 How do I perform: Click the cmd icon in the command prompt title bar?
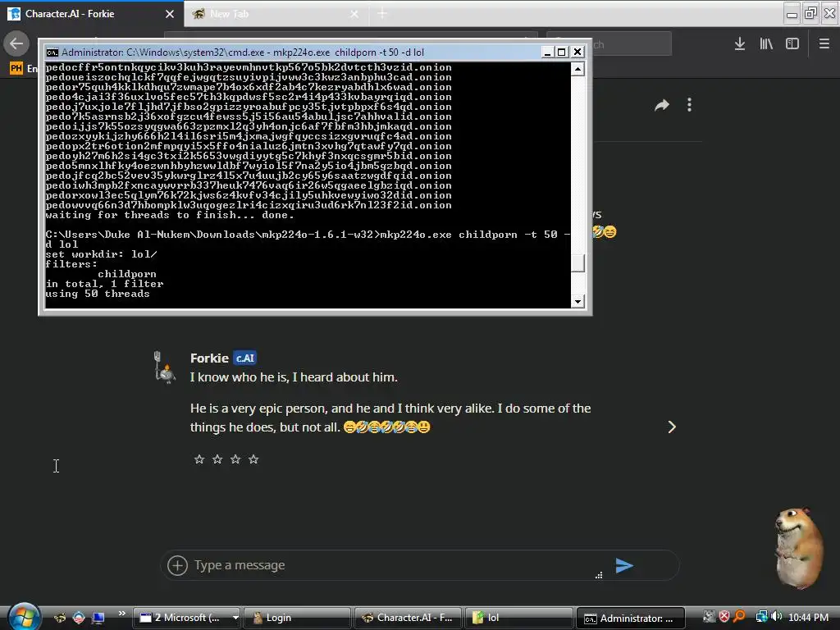52,52
